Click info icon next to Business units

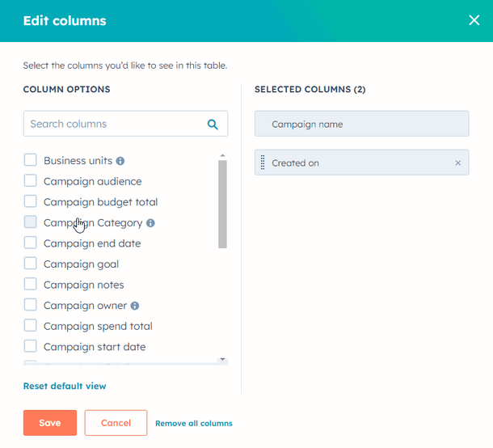120,161
